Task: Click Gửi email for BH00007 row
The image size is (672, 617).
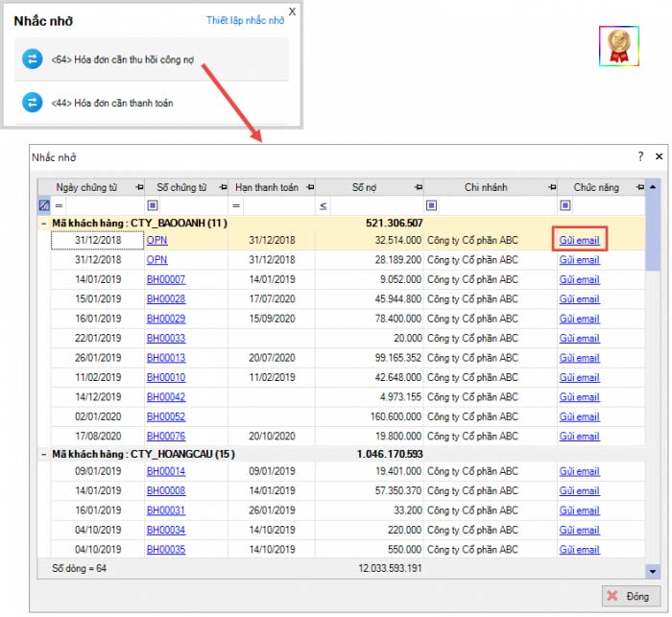Action: tap(580, 280)
